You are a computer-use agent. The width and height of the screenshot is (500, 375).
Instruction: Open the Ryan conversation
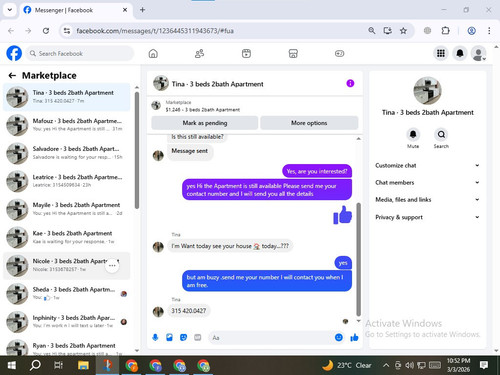(x=67, y=347)
